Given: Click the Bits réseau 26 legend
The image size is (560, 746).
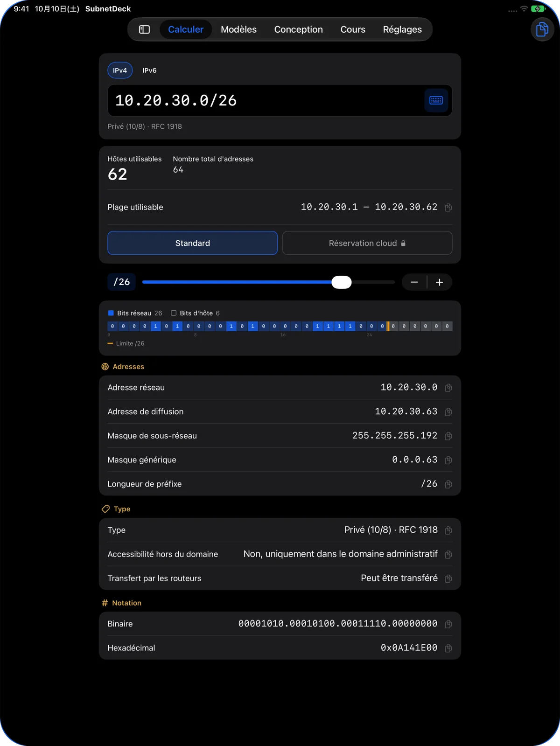Looking at the screenshot, I should 135,313.
